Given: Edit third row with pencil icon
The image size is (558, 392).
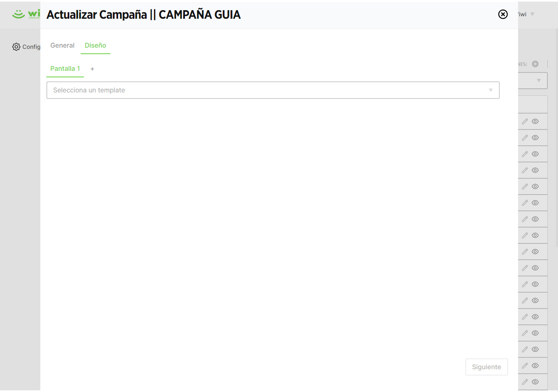Looking at the screenshot, I should (525, 154).
